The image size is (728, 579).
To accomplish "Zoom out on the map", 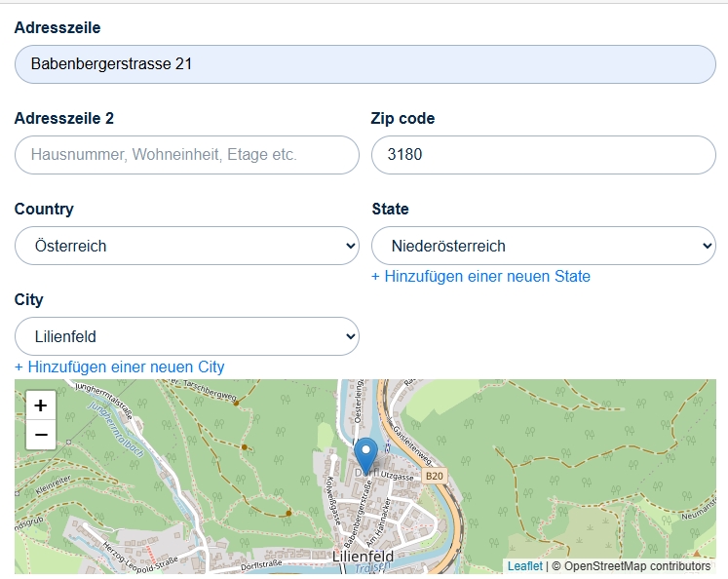I will [x=41, y=435].
